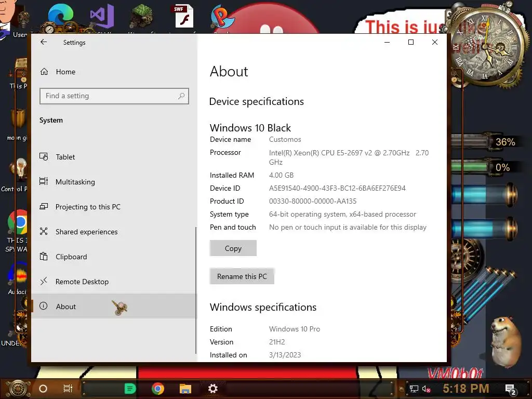
Task: Click the sidebar vertical scrollbar
Action: coord(196,290)
